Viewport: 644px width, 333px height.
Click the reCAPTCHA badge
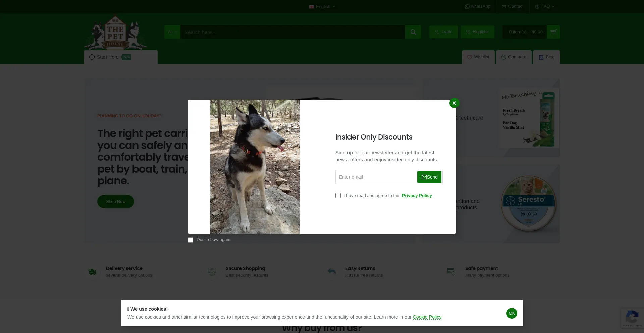(632, 318)
